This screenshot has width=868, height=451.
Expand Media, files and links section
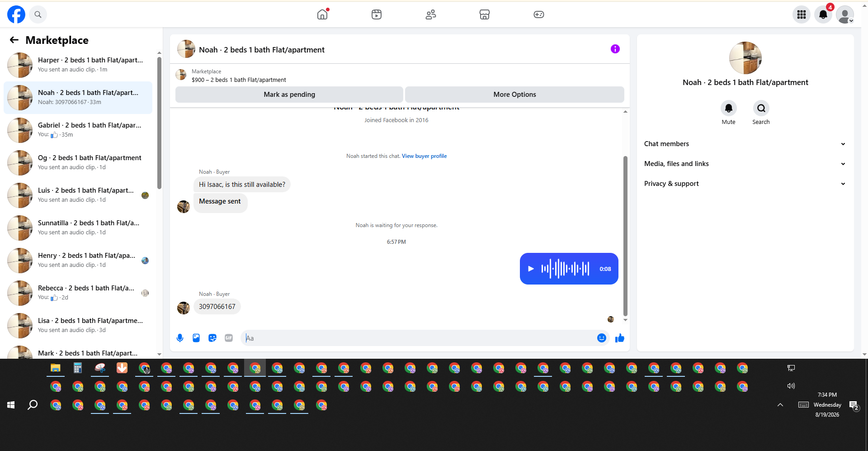point(745,164)
